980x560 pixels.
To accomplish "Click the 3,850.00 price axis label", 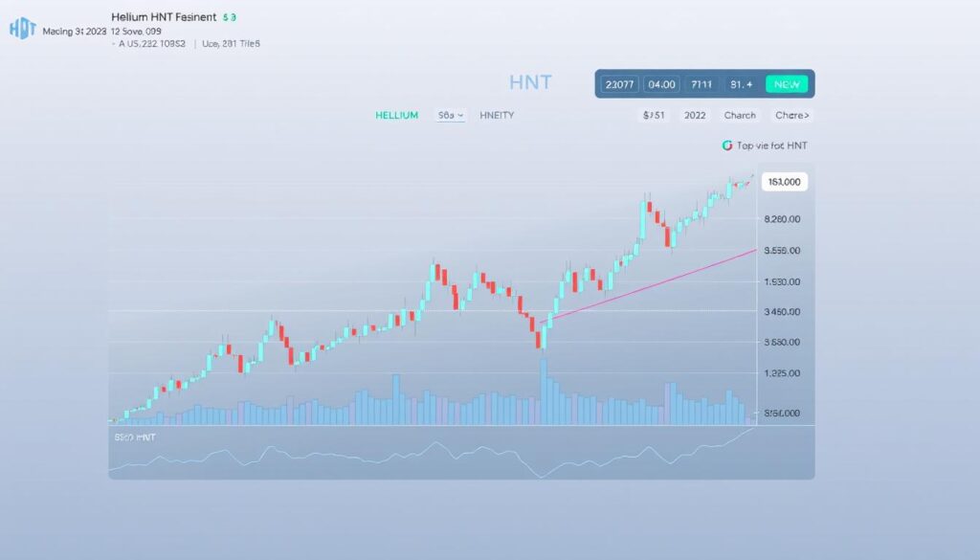I will click(x=782, y=343).
